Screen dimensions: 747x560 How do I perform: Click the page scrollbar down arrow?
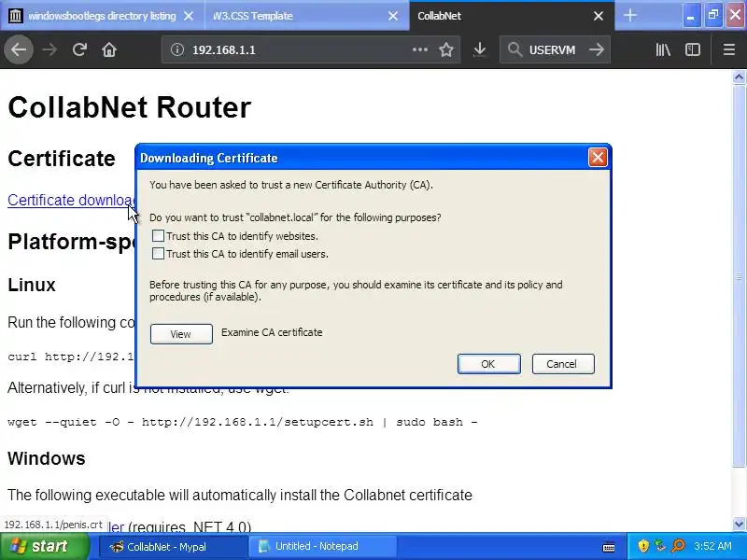(739, 524)
